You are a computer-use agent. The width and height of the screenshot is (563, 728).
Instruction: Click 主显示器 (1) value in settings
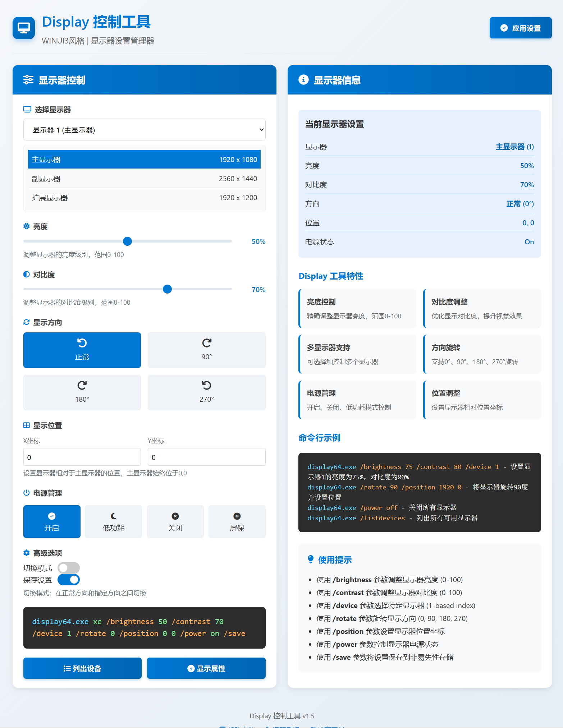point(515,147)
